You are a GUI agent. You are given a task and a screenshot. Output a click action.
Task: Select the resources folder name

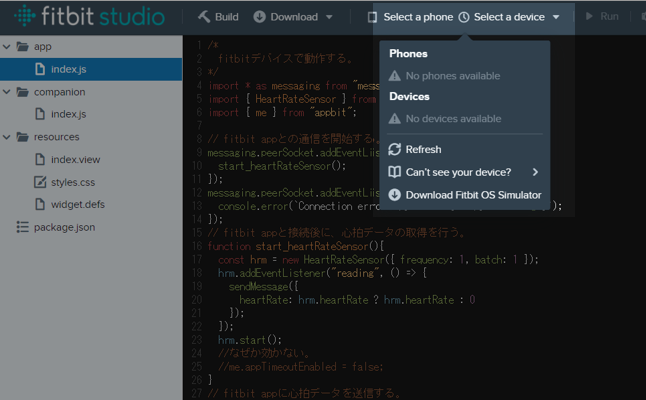tap(56, 137)
